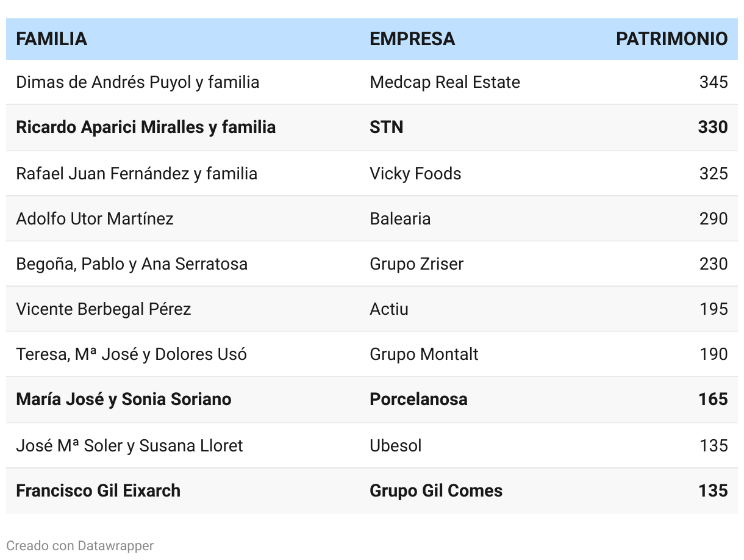Click the Actiu company cell
This screenshot has width=744, height=560.
pyautogui.click(x=389, y=309)
